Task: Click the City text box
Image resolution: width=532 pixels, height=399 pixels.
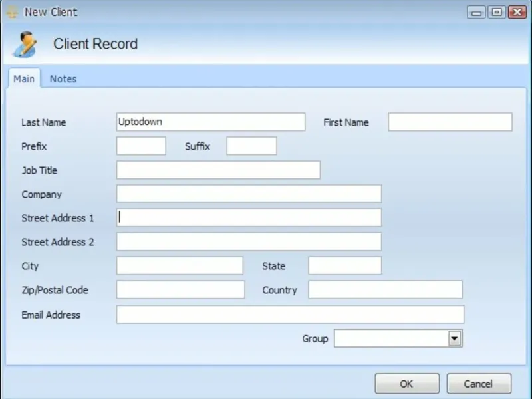Action: pyautogui.click(x=180, y=265)
